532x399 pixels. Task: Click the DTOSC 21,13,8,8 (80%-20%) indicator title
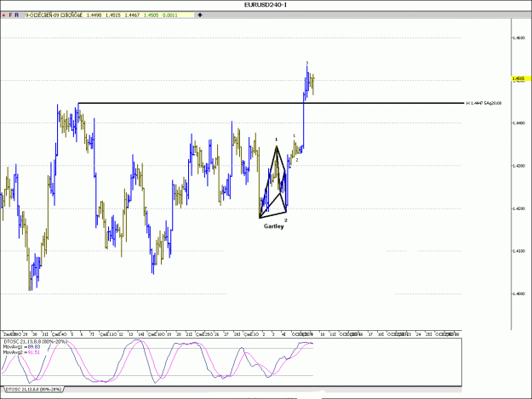coord(35,341)
